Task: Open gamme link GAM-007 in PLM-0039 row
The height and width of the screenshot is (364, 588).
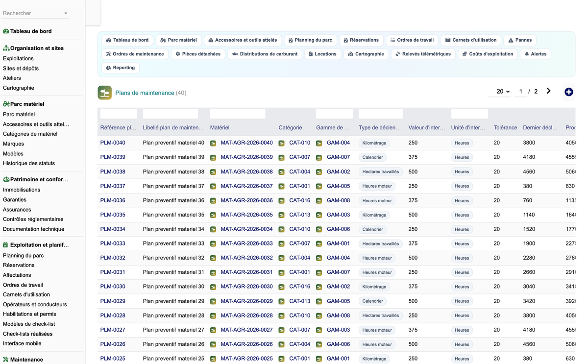Action: coord(339,157)
